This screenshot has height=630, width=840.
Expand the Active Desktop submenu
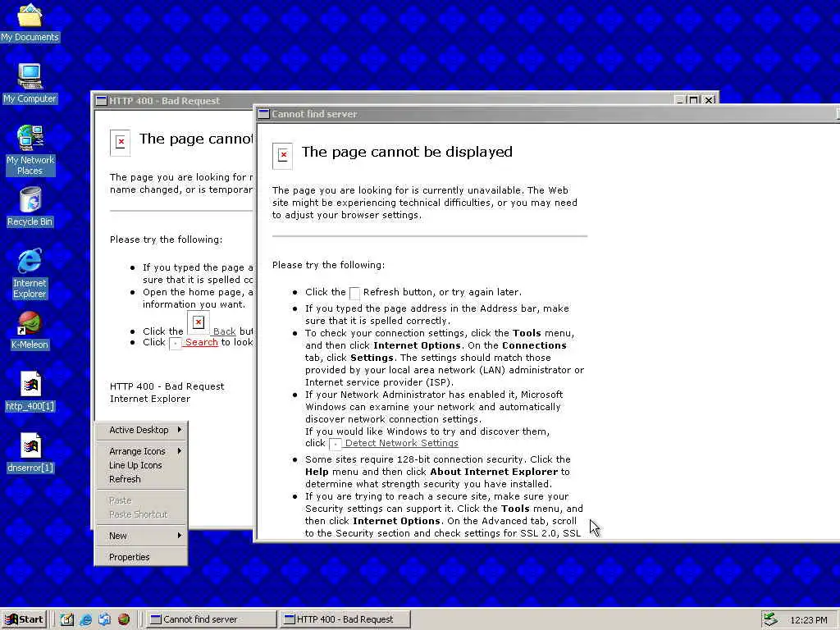pos(141,430)
